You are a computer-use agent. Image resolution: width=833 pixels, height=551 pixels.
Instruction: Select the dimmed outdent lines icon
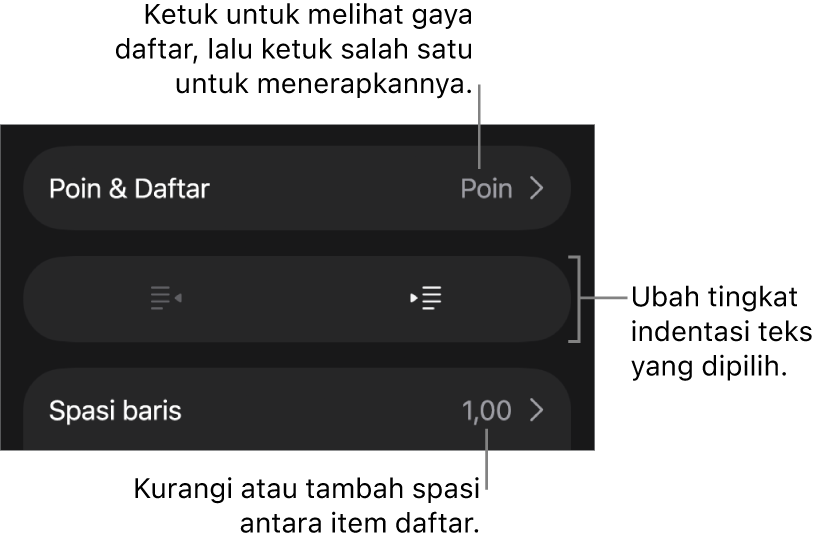point(166,298)
